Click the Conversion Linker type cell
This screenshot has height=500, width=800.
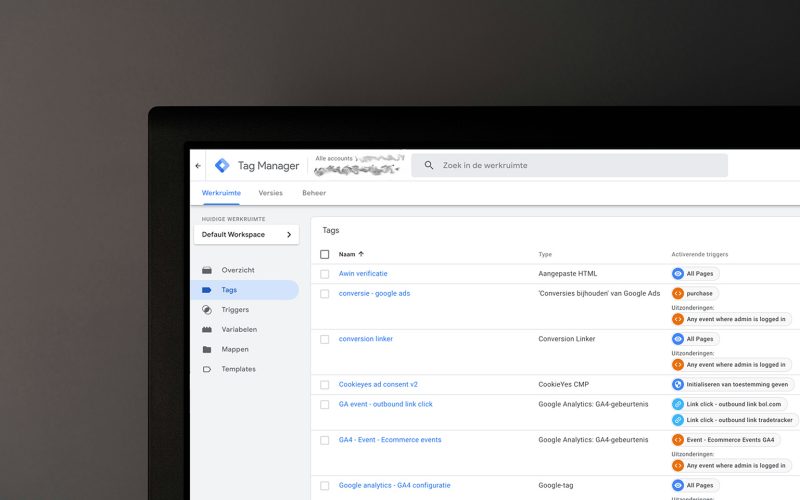(566, 339)
